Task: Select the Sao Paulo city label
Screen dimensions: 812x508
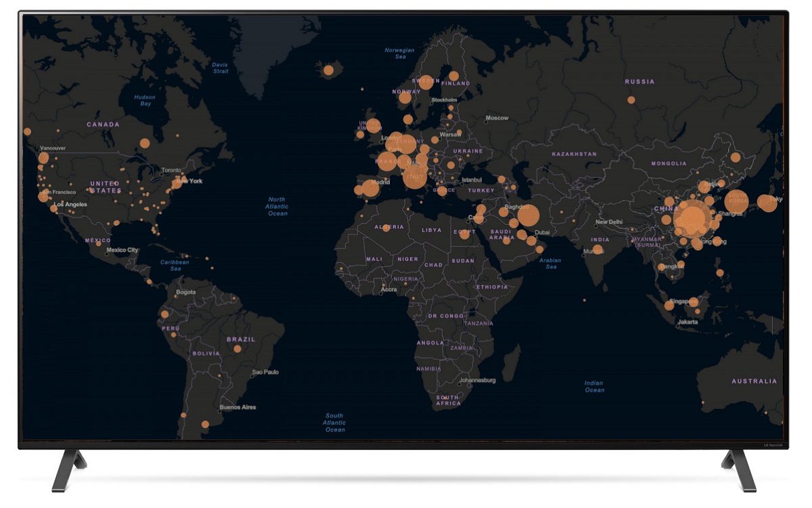Action: pos(265,373)
